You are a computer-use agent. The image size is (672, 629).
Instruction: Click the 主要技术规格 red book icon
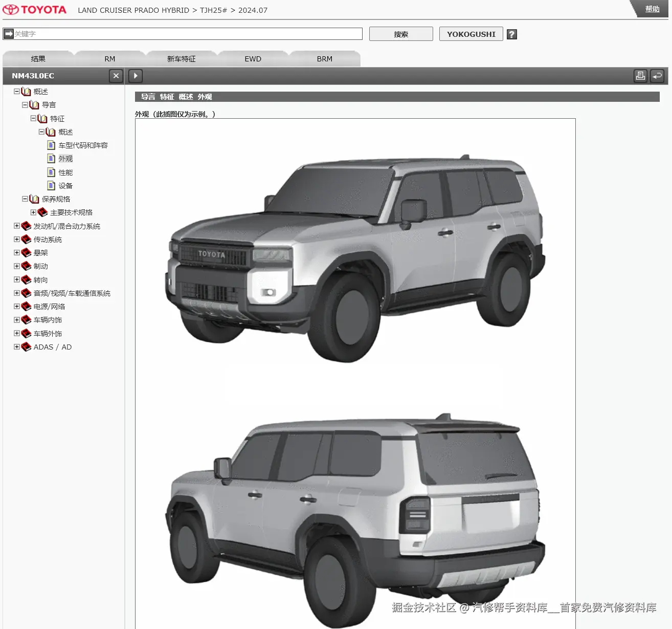coord(42,212)
